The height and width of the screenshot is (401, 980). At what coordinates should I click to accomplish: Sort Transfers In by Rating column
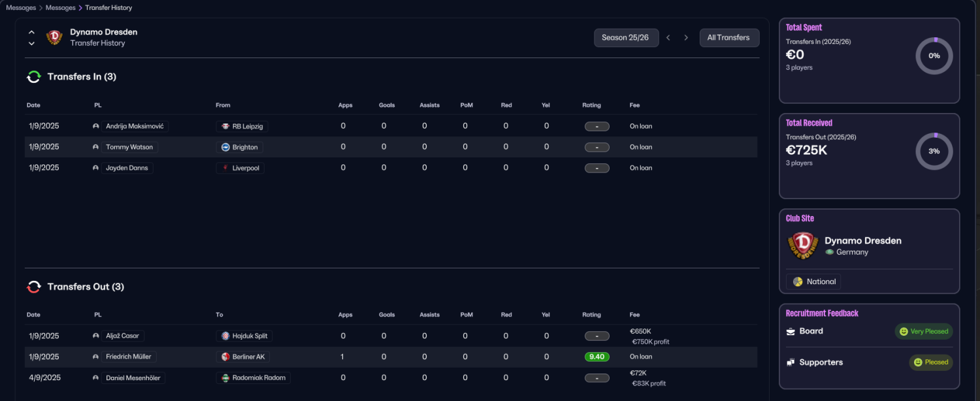(x=592, y=105)
